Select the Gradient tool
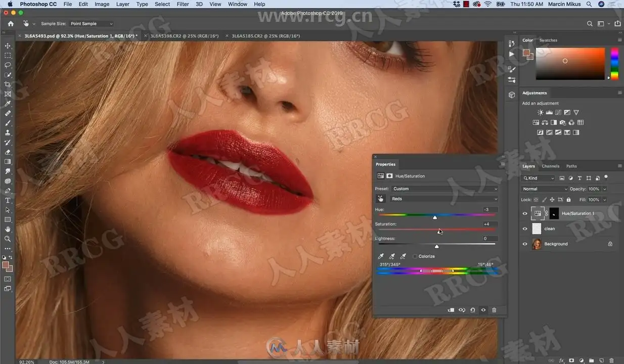 8,162
